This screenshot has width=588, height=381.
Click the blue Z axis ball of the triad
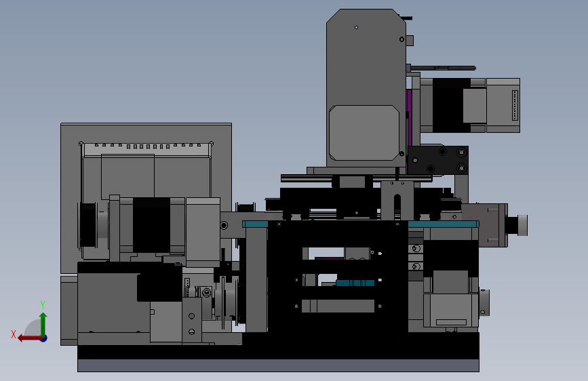[44, 338]
